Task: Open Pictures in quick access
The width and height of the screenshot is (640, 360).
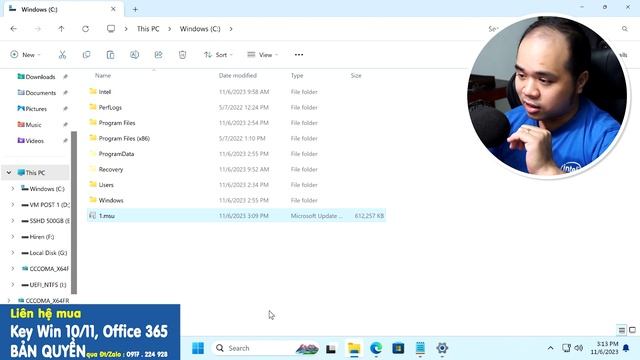Action: [36, 109]
